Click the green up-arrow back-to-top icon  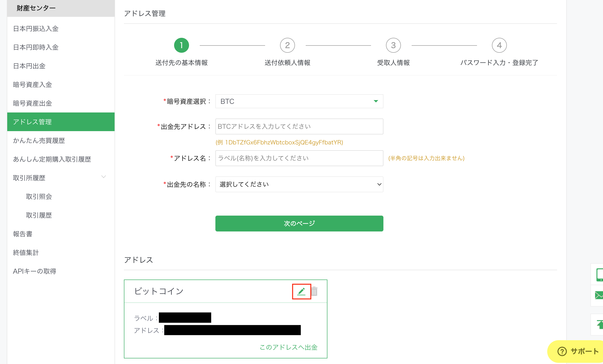[600, 324]
